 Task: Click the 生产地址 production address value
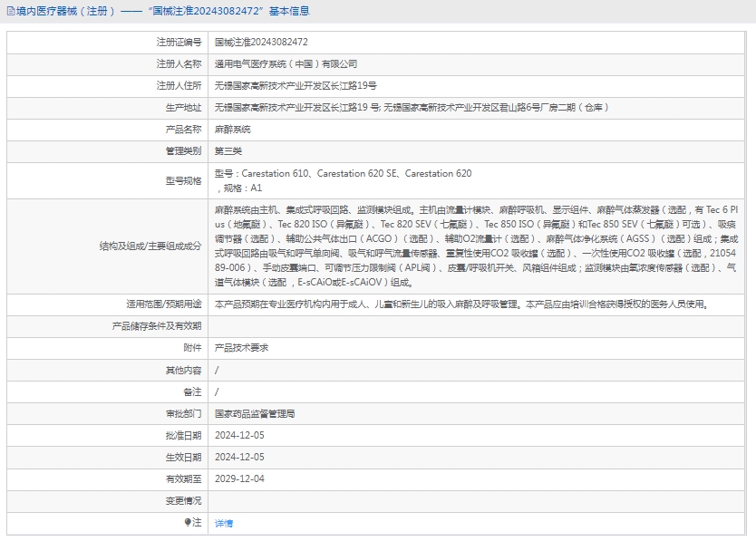coord(411,108)
